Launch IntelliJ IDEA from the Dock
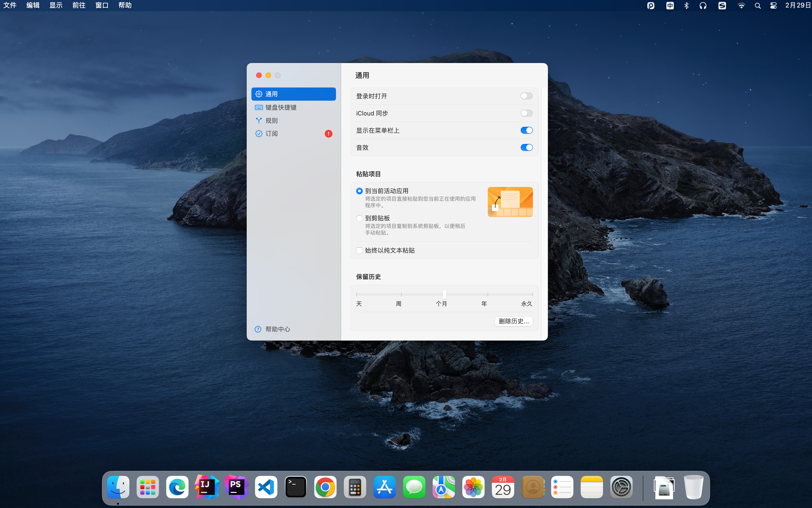This screenshot has height=508, width=812. (207, 487)
